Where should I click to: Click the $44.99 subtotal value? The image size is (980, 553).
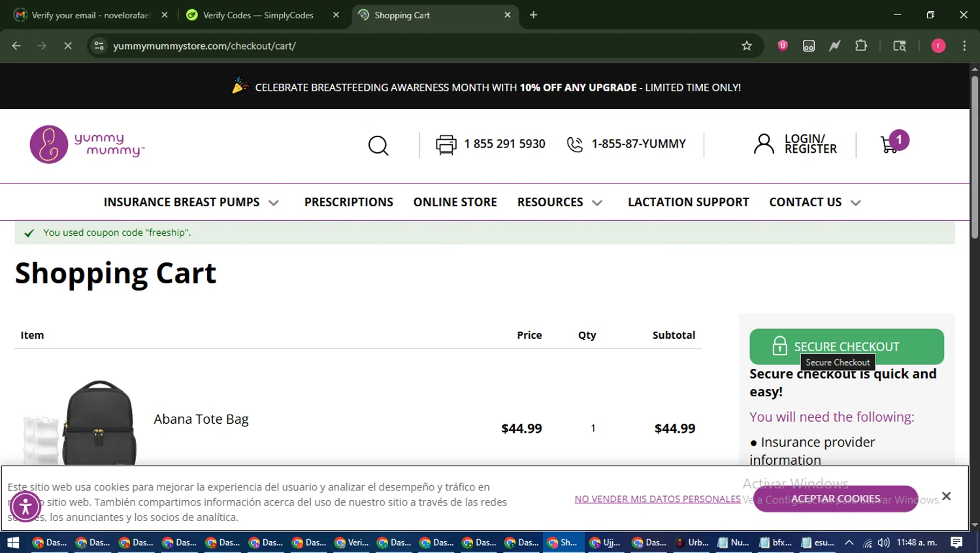675,428
